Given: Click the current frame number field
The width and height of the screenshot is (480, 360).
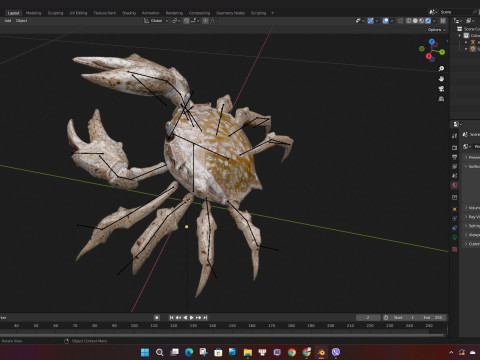Looking at the screenshot, I should click(368, 317).
